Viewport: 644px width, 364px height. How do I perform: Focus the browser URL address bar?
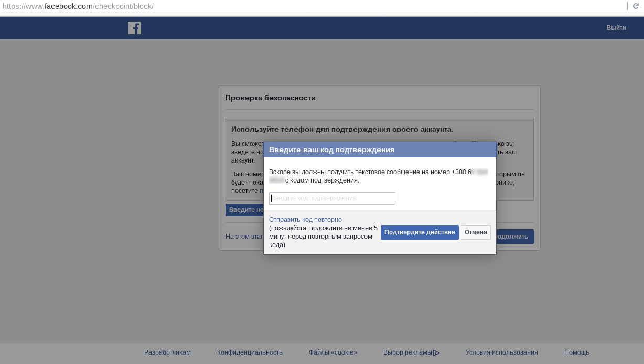(315, 6)
